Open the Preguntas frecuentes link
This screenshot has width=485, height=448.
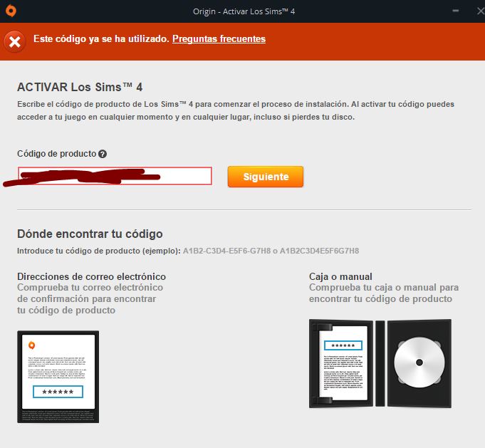pyautogui.click(x=219, y=38)
